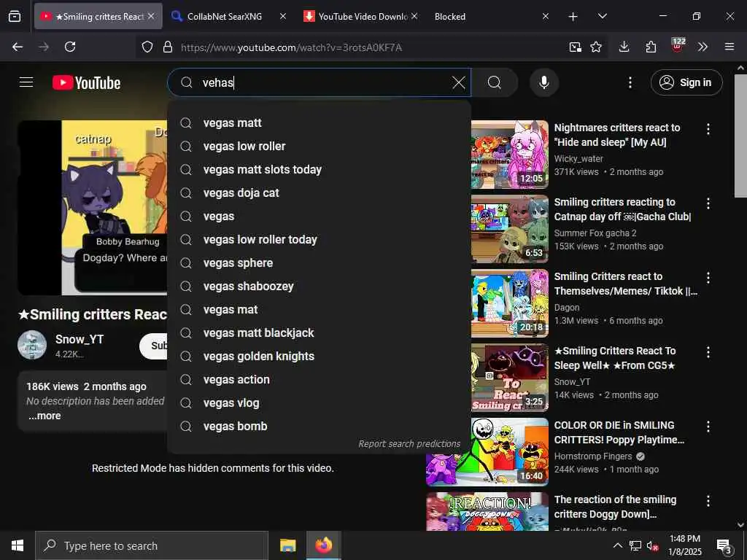Image resolution: width=747 pixels, height=560 pixels.
Task: Choose suggestion vegas golden knights
Action: 320,356
